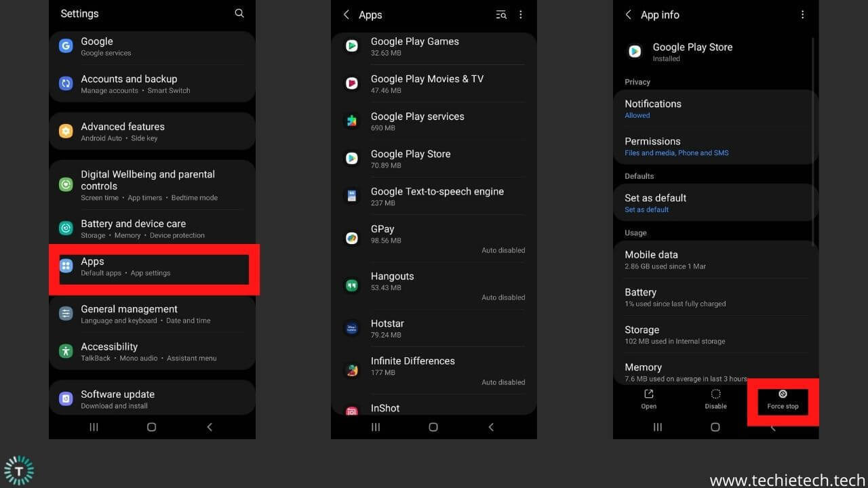The image size is (868, 488).
Task: Open Digital Wellbeing and parental controls
Action: (x=152, y=185)
